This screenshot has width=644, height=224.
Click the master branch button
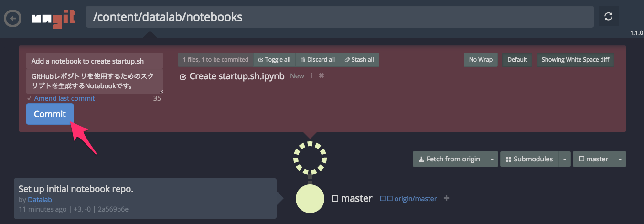click(x=593, y=159)
